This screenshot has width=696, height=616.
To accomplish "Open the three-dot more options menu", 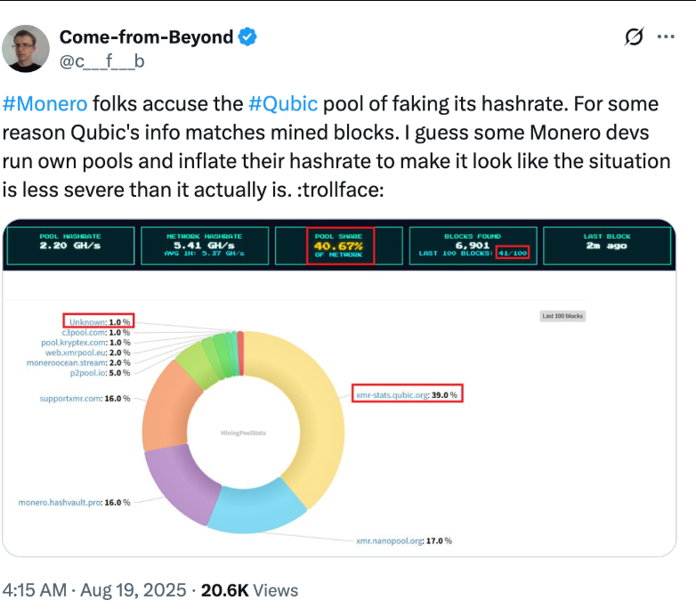I will click(x=666, y=37).
